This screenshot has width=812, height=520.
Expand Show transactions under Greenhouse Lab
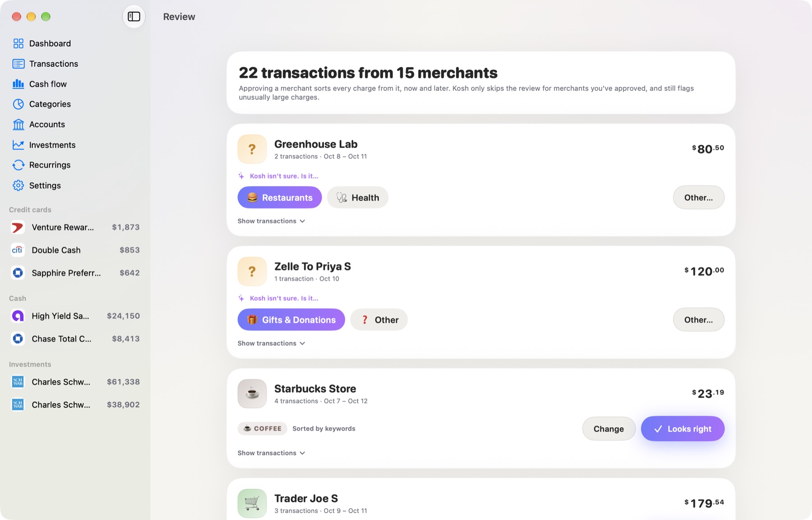tap(272, 221)
